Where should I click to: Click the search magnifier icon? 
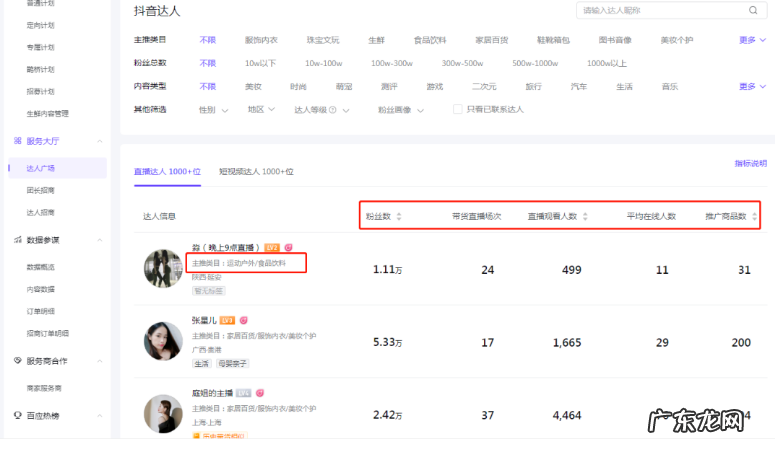753,10
